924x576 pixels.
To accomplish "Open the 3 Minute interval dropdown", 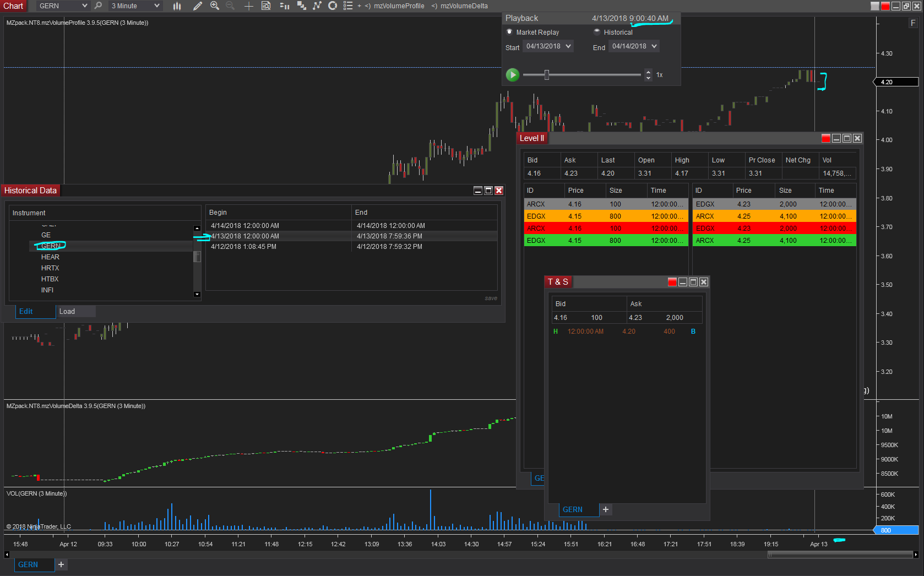I will click(x=135, y=6).
